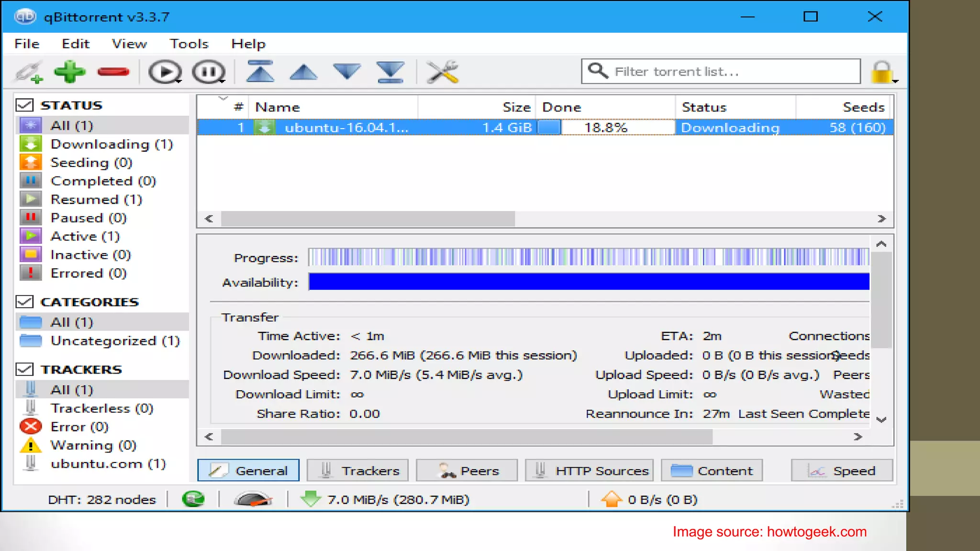Click upload speed 0 B/s status
This screenshot has height=551, width=980.
[650, 499]
